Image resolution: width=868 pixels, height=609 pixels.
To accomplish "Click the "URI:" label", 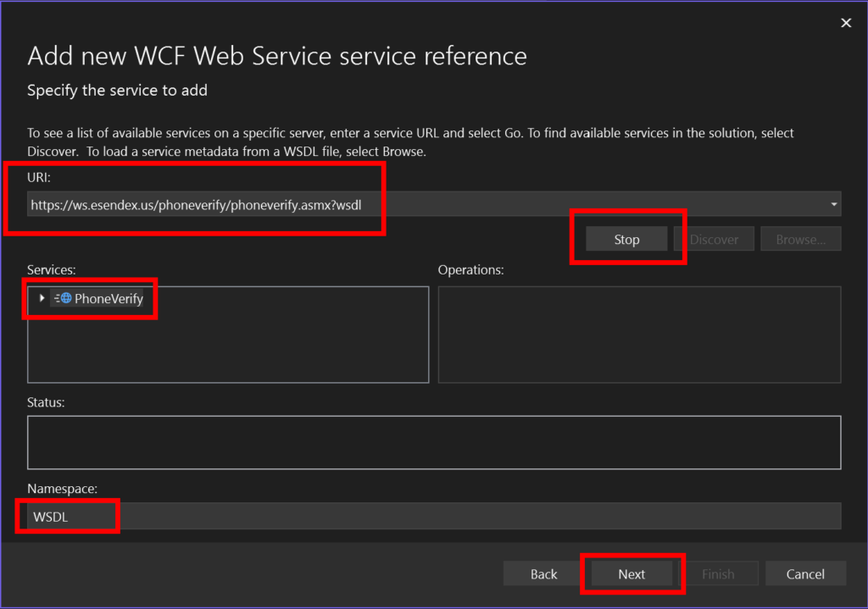I will pyautogui.click(x=40, y=176).
